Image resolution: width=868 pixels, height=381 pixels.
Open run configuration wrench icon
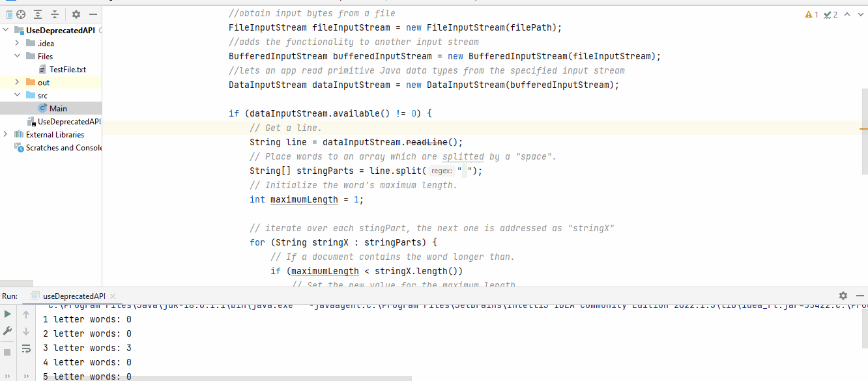point(8,331)
